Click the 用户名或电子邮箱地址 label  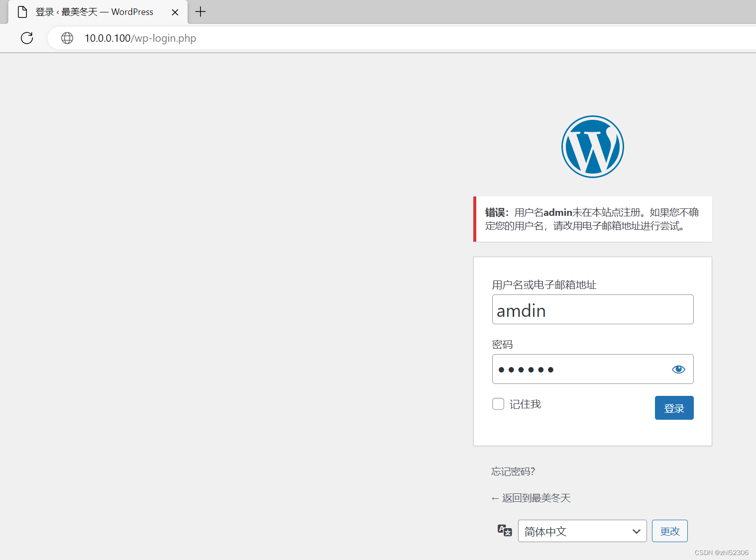pyautogui.click(x=544, y=285)
